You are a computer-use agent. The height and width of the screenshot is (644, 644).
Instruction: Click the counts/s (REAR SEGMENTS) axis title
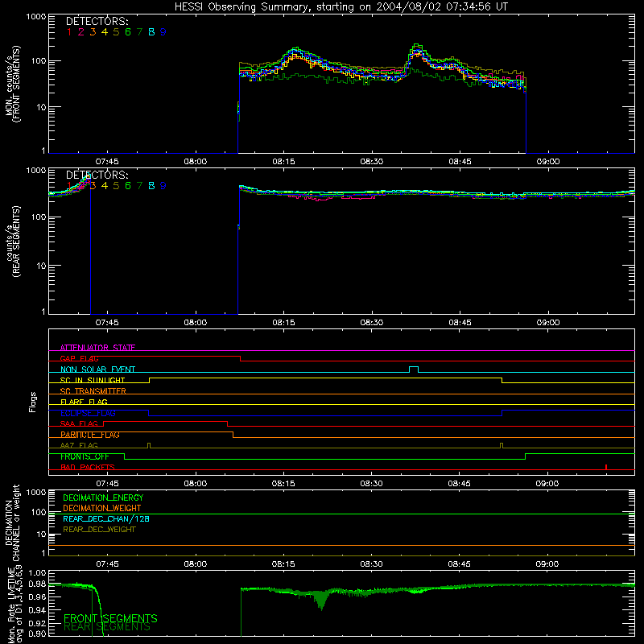(13, 241)
